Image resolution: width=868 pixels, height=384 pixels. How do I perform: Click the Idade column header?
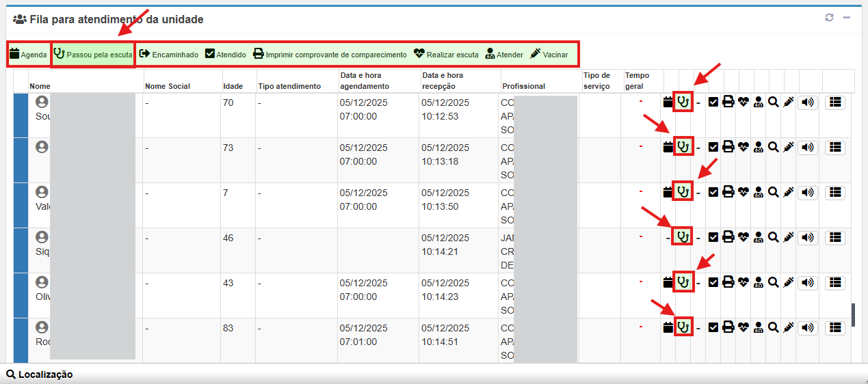click(233, 86)
